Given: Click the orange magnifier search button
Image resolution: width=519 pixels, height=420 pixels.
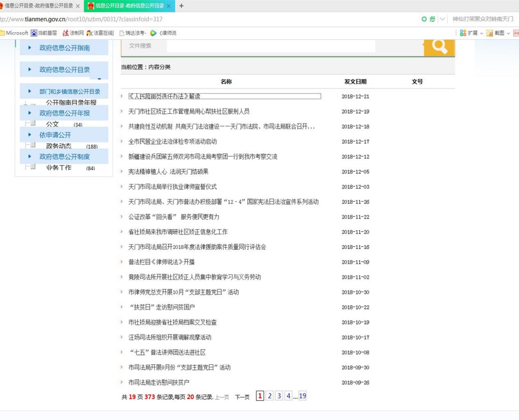Looking at the screenshot, I should tap(439, 47).
